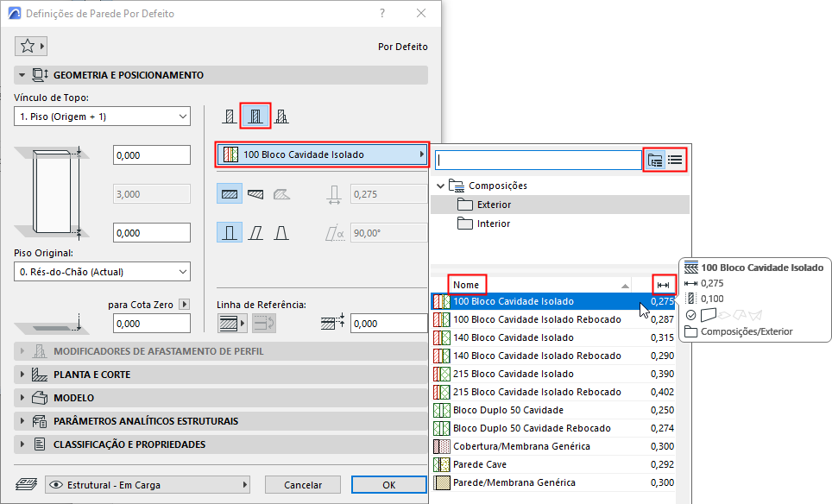Click the top offset input field
The height and width of the screenshot is (504, 832).
point(152,155)
